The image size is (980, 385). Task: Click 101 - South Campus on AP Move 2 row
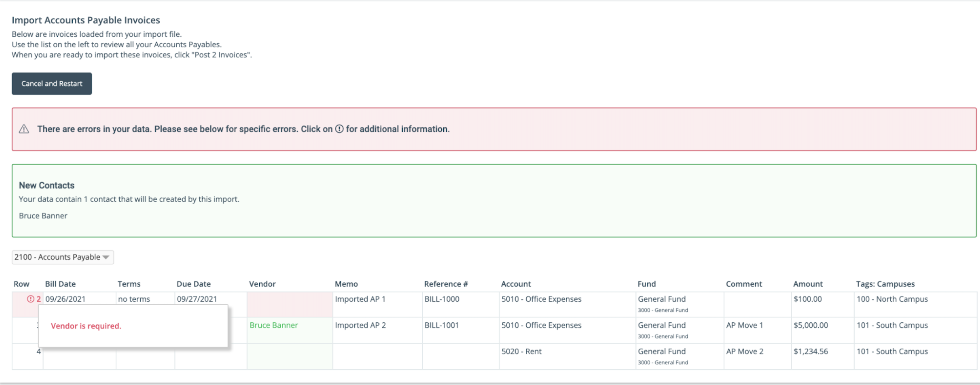[892, 352]
